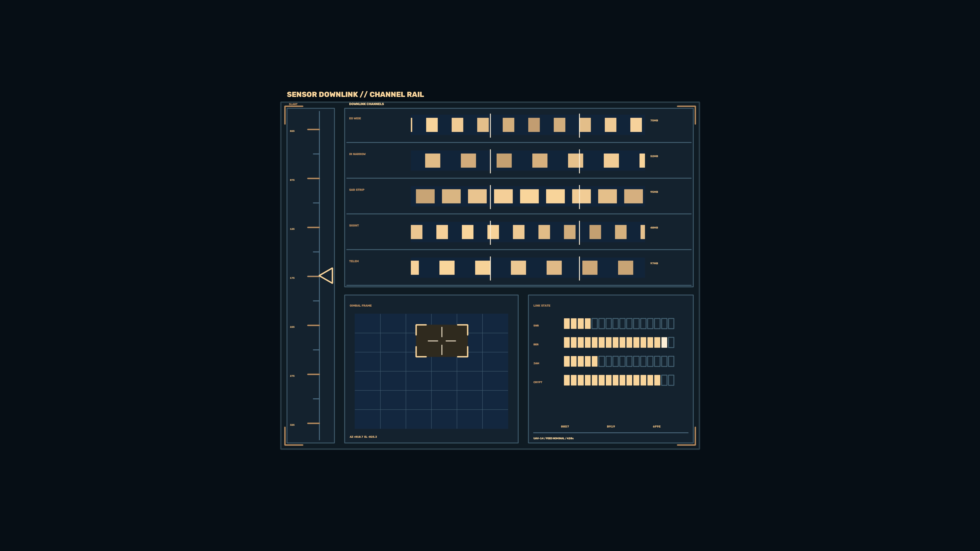
Task: Click the CRYPT link state meter
Action: [619, 380]
